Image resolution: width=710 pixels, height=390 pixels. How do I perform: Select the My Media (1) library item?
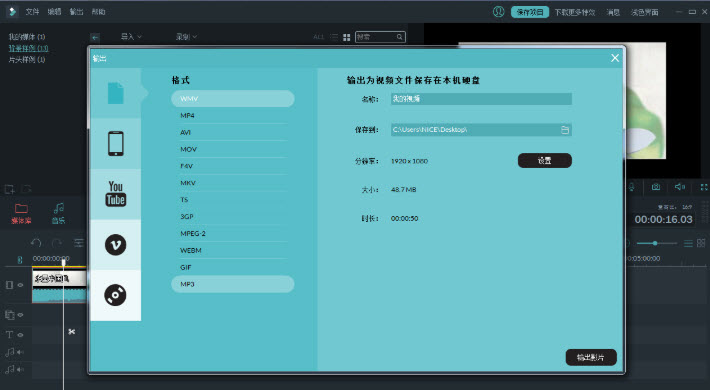point(27,37)
